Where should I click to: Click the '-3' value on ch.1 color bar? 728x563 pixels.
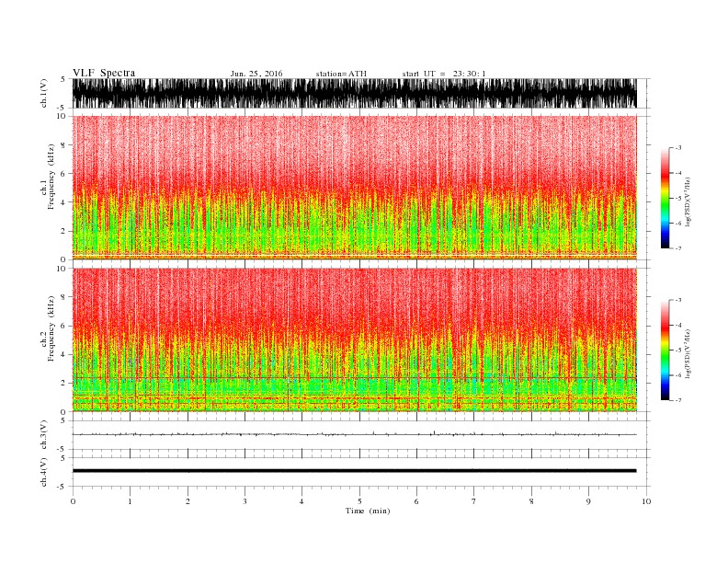pyautogui.click(x=678, y=148)
